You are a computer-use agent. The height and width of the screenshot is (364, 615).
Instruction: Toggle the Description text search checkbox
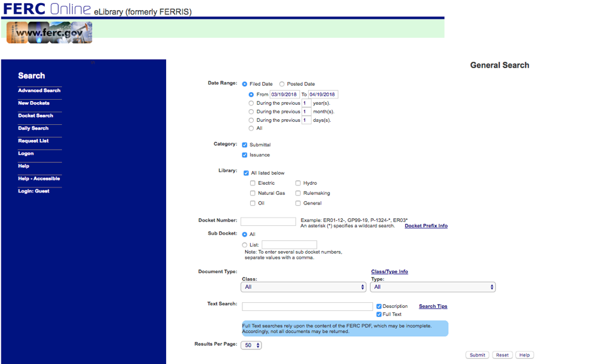379,307
